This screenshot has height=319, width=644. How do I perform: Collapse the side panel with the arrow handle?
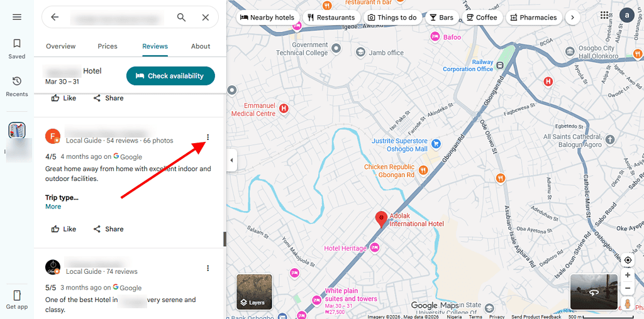[231, 160]
